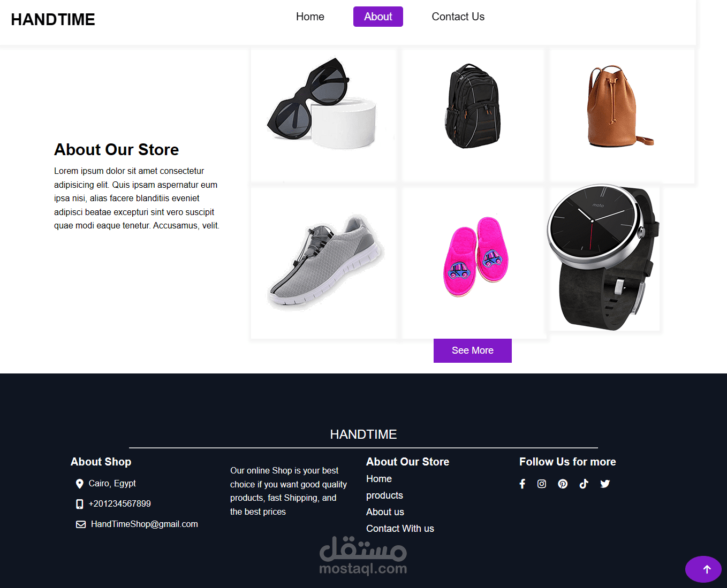Viewport: 727px width, 588px height.
Task: View the pink slippers product image
Action: point(473,263)
